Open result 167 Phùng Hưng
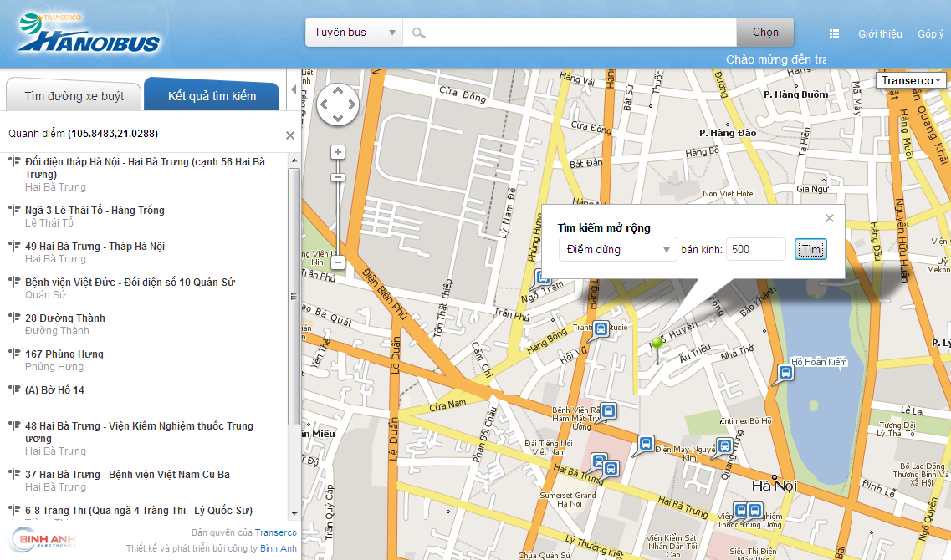Screen dimensions: 951x560 tap(64, 354)
